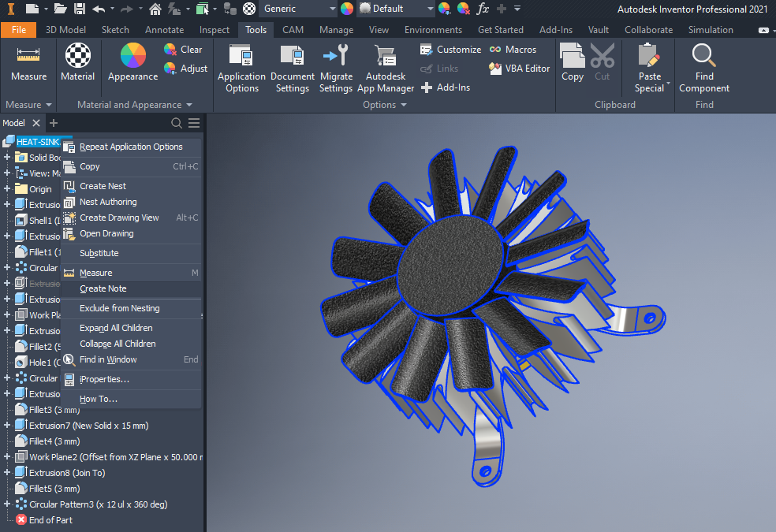Add a new browser panel with plus
776x532 pixels.
tap(54, 123)
